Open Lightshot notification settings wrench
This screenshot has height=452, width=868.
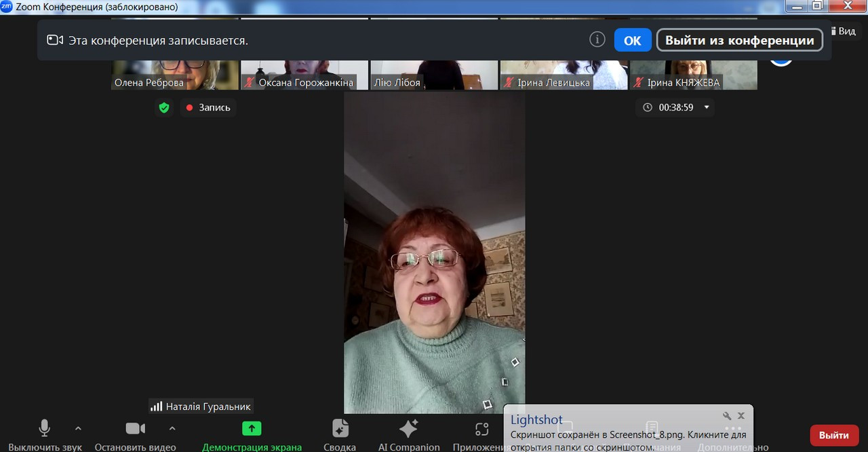click(x=726, y=416)
